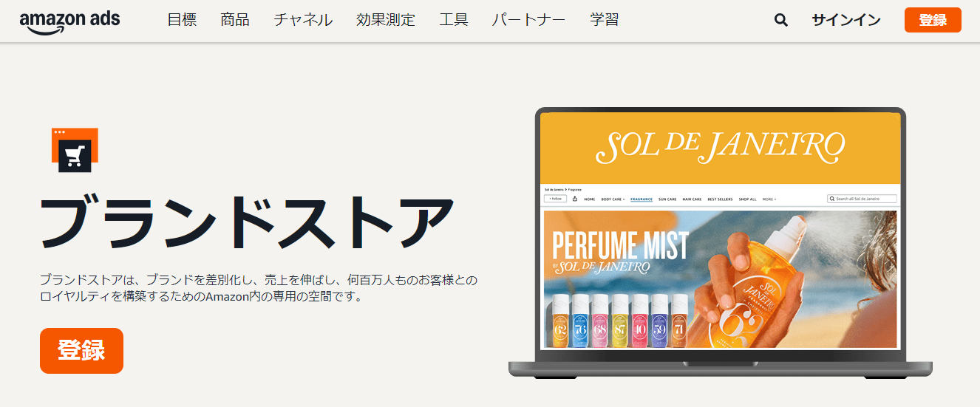980x407 pixels.
Task: Click the small 登録 button in header
Action: [x=933, y=20]
